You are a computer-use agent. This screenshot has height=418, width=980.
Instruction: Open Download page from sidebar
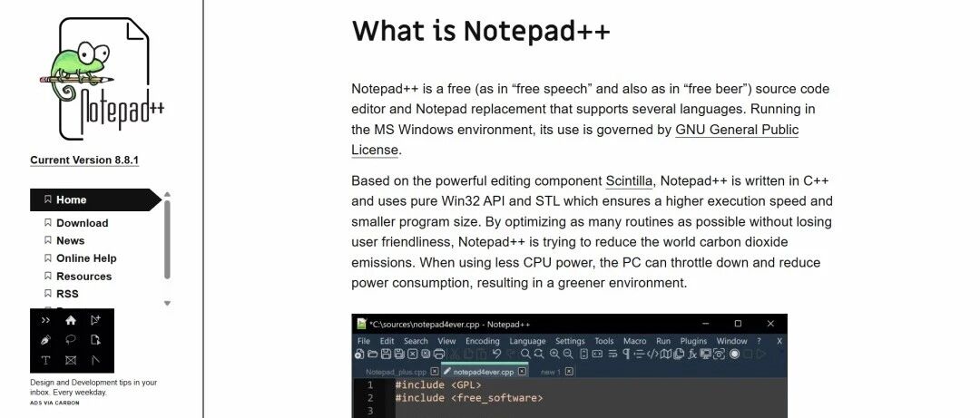click(x=82, y=223)
